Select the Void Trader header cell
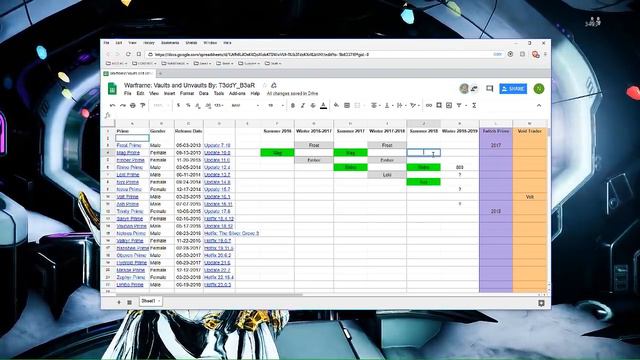The image size is (640, 360). pos(529,131)
